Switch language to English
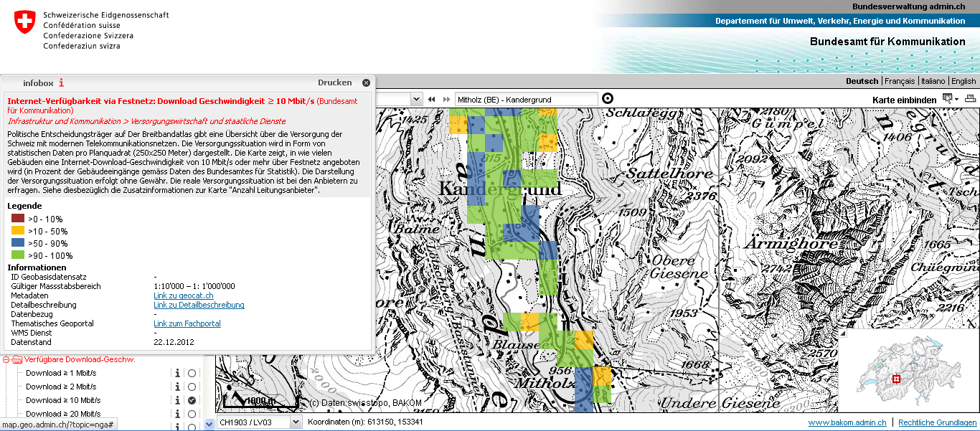This screenshot has height=431, width=980. (963, 81)
